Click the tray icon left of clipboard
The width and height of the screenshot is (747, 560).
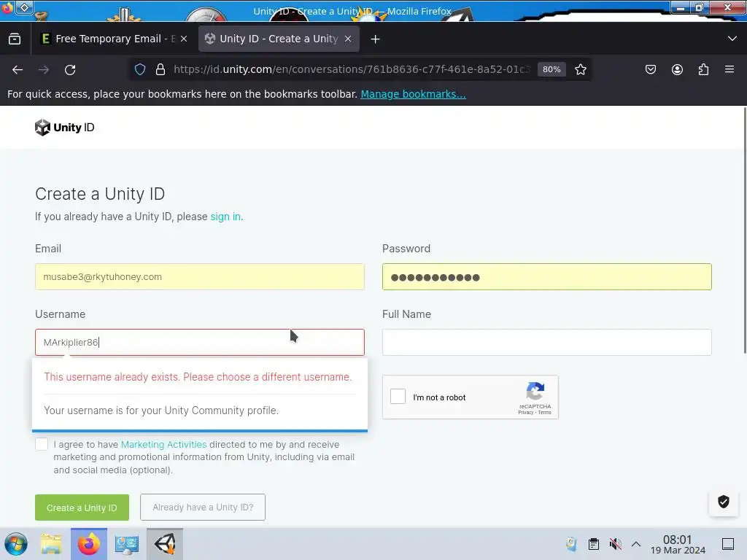tap(571, 544)
